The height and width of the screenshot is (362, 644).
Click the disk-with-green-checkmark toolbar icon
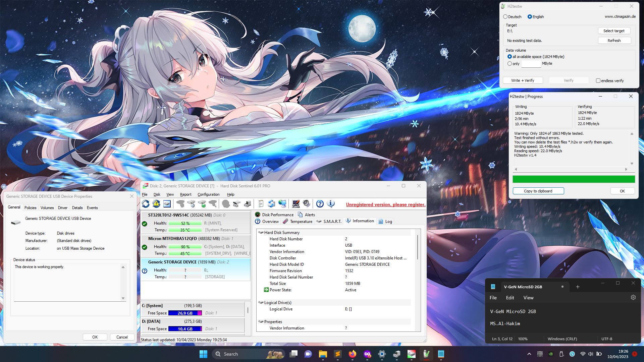202,204
